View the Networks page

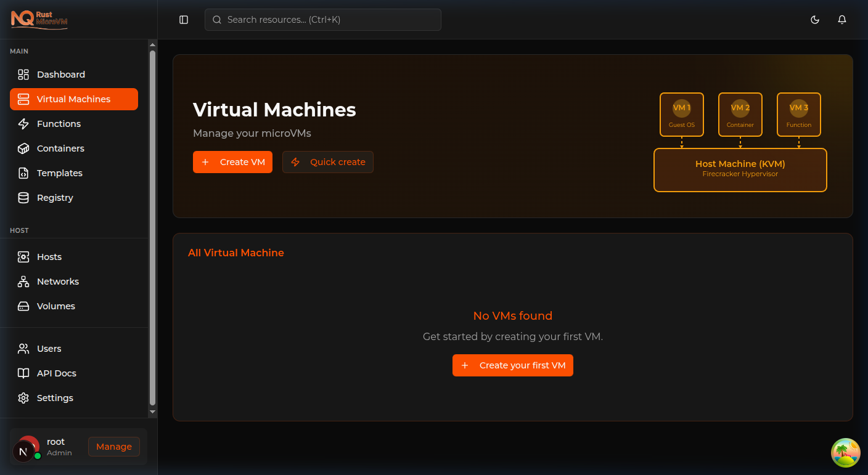(x=57, y=282)
